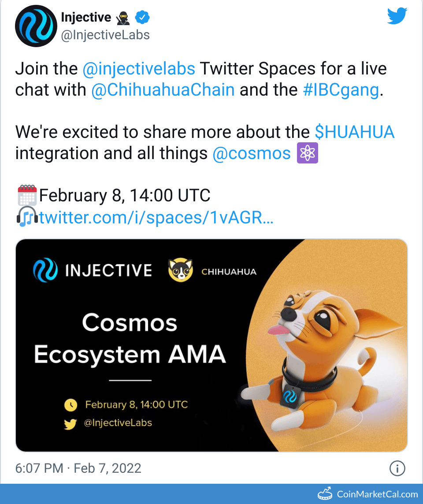Viewport: 423px width, 504px height.
Task: Click the Cosmos atom emoji
Action: tap(308, 154)
